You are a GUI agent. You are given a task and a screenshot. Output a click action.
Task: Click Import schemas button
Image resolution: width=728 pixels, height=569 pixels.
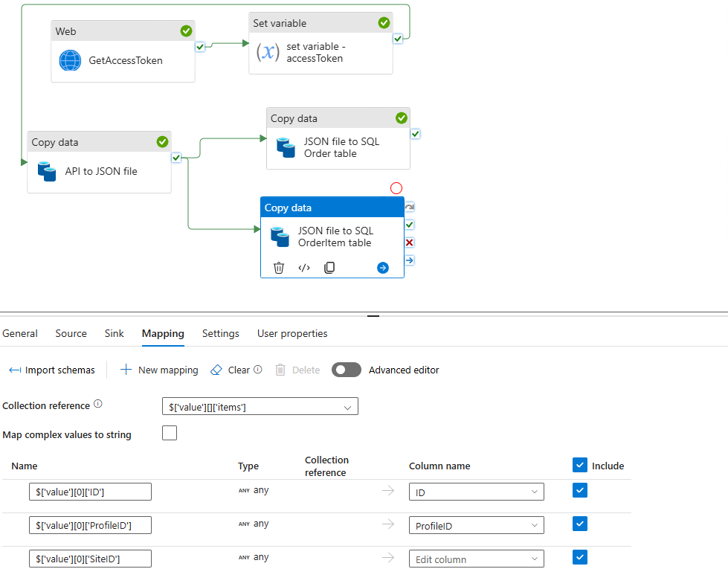click(x=52, y=370)
